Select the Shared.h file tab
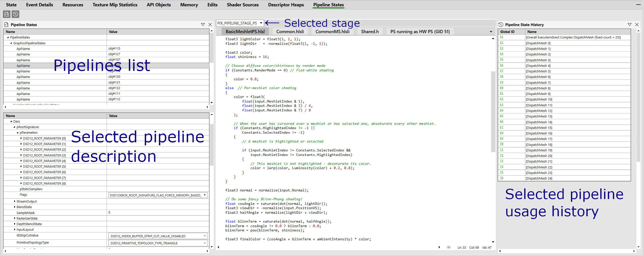Image resolution: width=644 pixels, height=256 pixels. point(370,32)
